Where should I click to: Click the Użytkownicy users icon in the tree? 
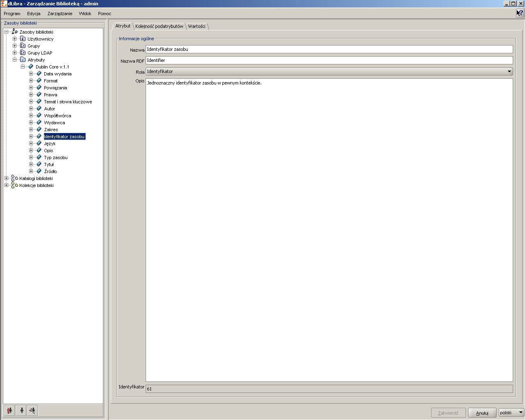click(x=23, y=39)
